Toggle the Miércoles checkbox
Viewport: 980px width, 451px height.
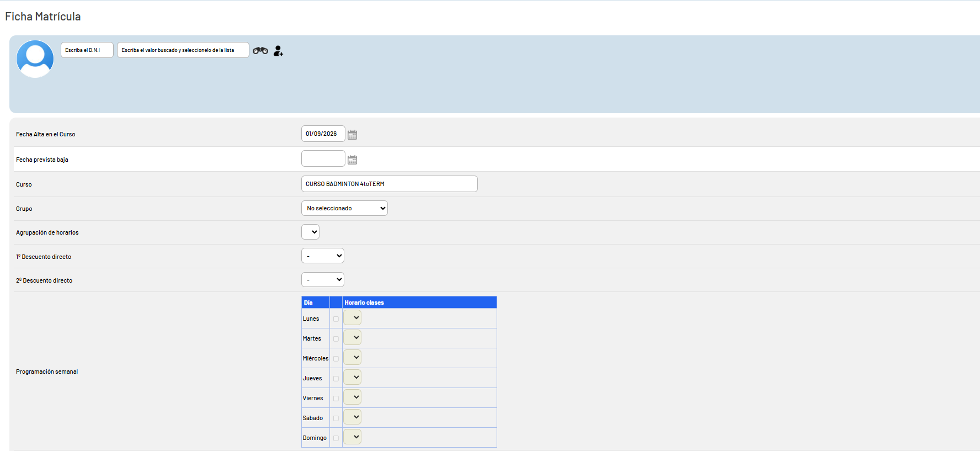point(336,359)
